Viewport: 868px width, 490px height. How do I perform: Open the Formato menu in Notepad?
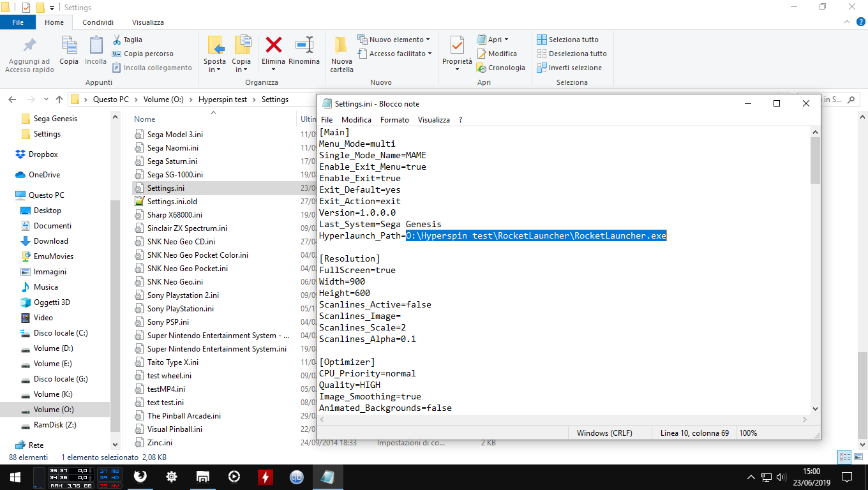tap(394, 120)
